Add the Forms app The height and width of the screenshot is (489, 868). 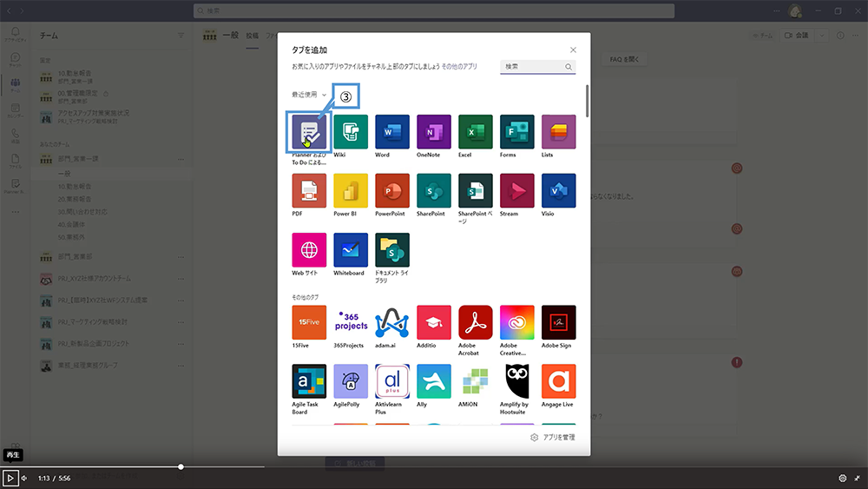click(x=516, y=132)
